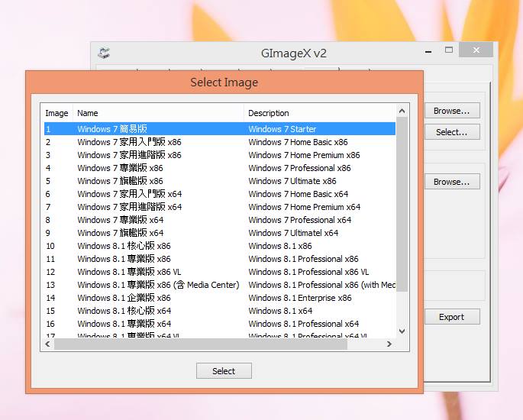523x420 pixels.
Task: Click description Windows 7 Starter
Action: [282, 129]
